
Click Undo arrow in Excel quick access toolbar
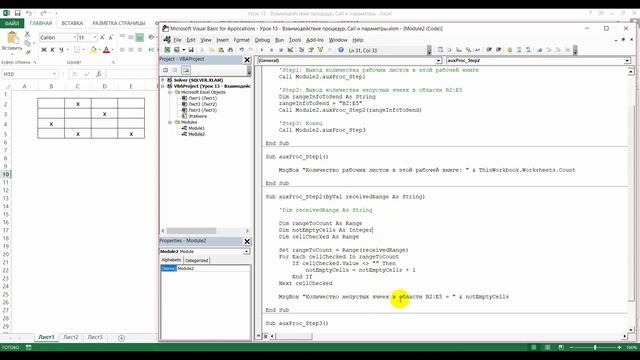pyautogui.click(x=28, y=13)
